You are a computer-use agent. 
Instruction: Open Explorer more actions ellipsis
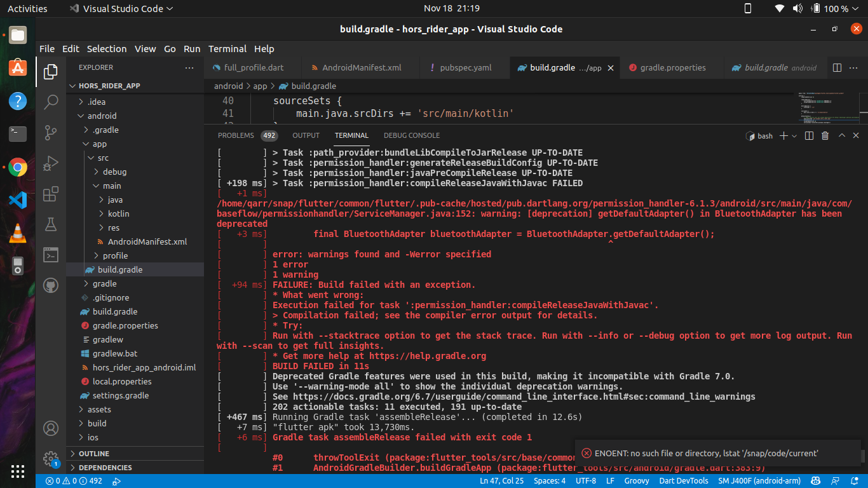click(x=189, y=67)
